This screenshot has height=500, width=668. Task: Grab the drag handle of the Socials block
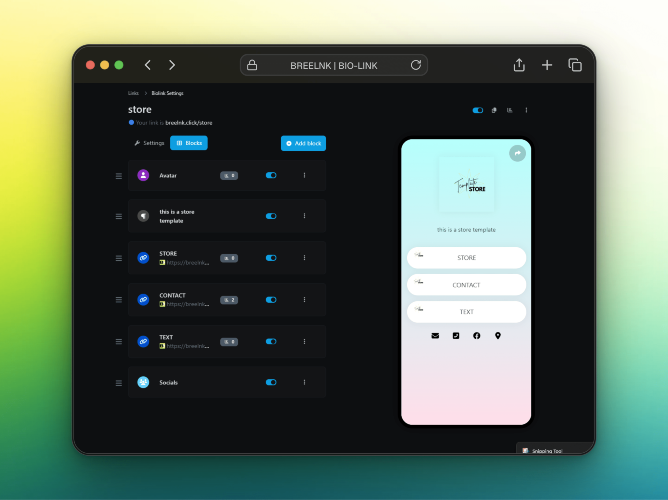[119, 383]
